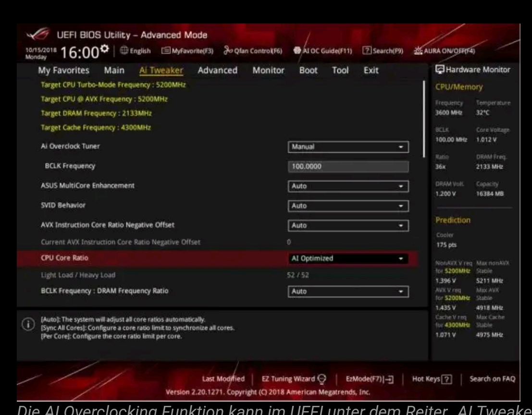Open Qfan Control(F6)

tap(253, 51)
